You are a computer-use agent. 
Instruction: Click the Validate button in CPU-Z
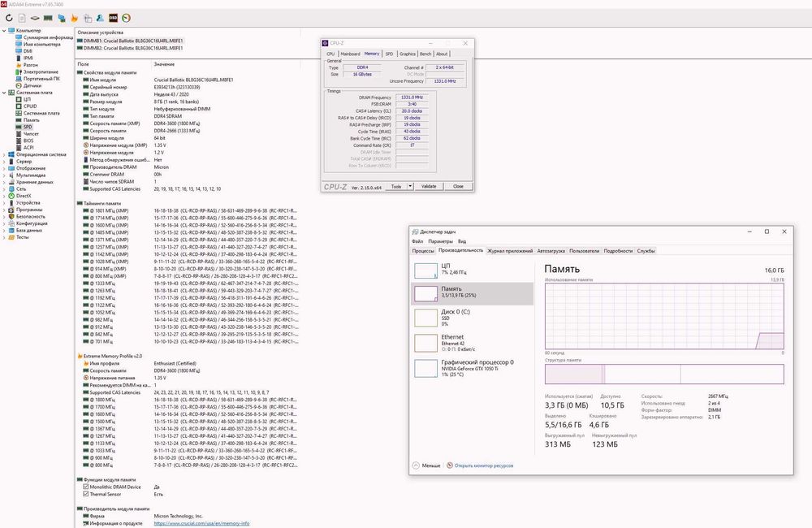429,186
